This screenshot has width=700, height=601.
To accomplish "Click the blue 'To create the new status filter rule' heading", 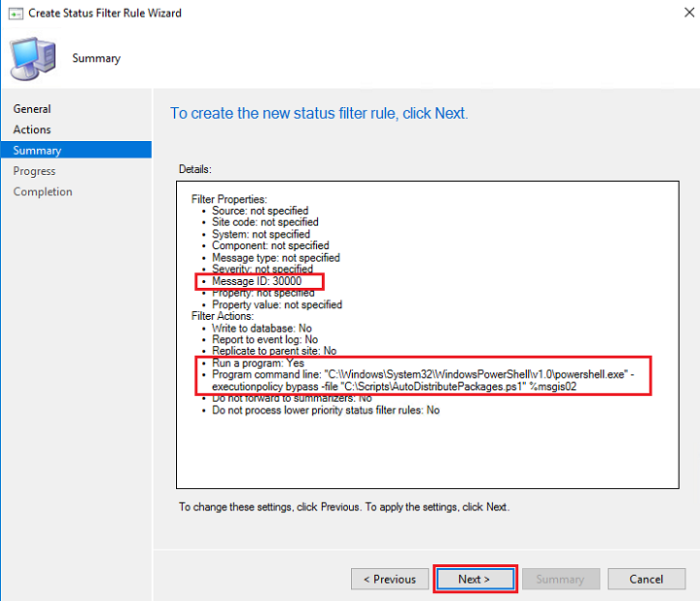I will [x=319, y=114].
